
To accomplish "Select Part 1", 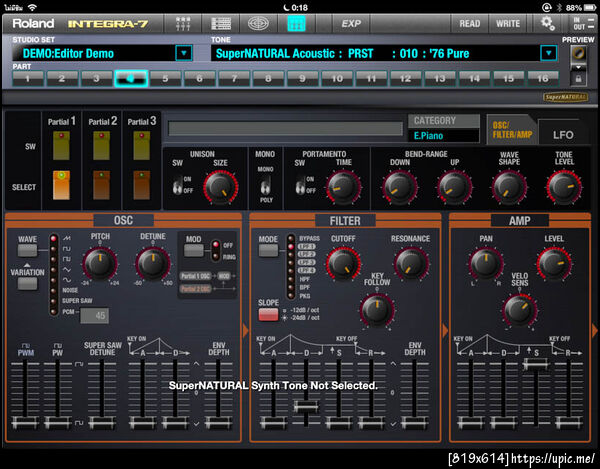I will [28, 78].
